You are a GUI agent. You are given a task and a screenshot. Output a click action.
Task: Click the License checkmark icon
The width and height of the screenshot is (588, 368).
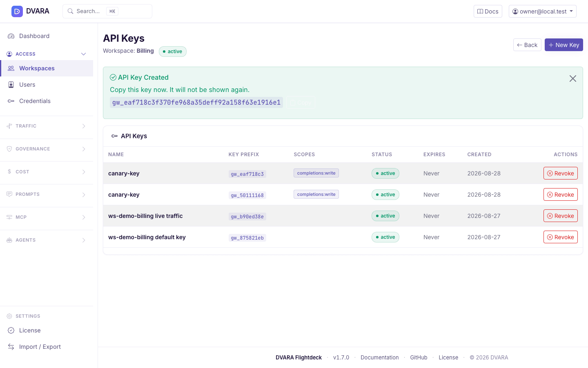pyautogui.click(x=11, y=330)
